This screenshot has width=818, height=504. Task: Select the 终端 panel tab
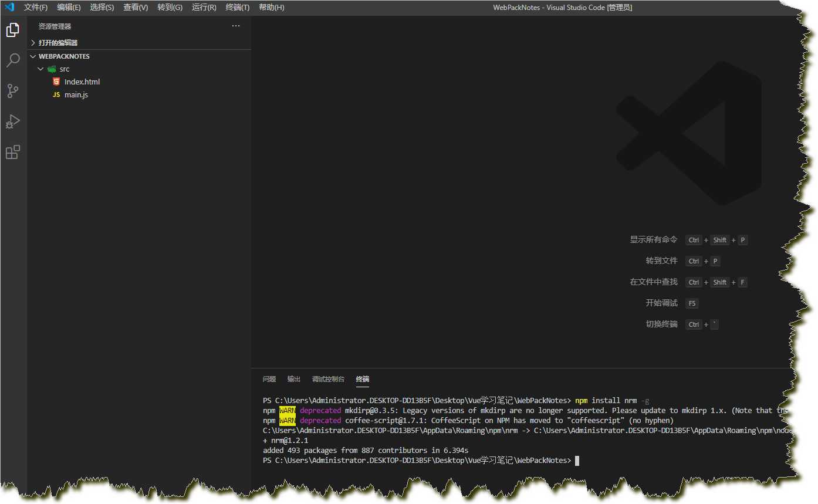(x=363, y=379)
